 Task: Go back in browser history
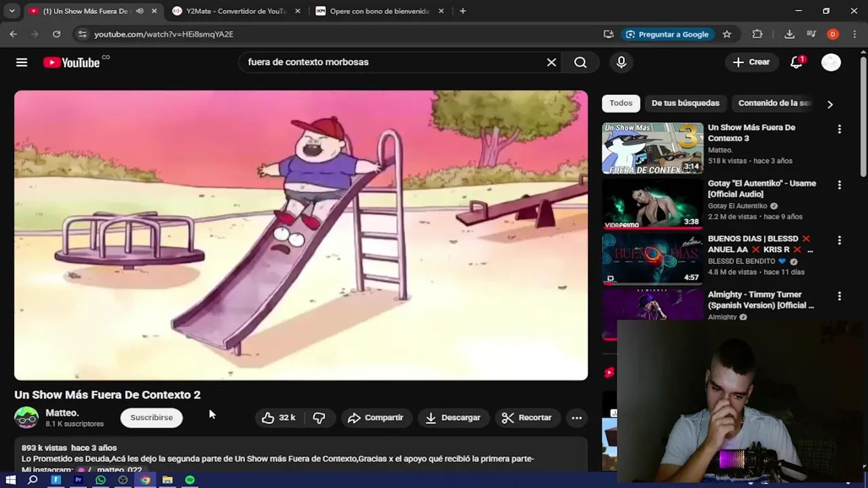pos(13,34)
